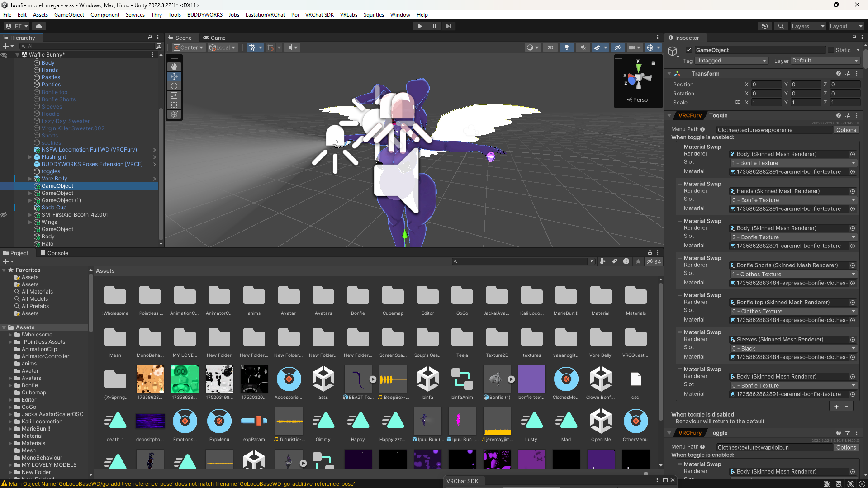Toggle the Persp projection label

[x=637, y=100]
